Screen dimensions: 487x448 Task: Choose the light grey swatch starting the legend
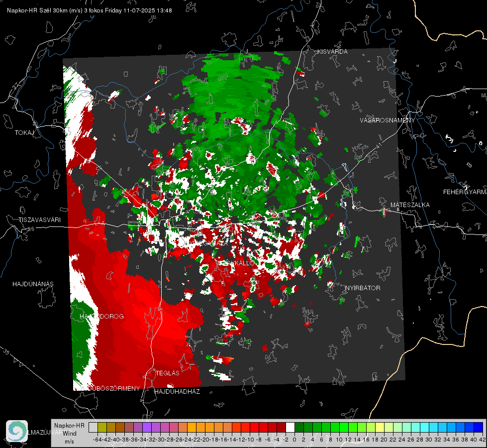pyautogui.click(x=93, y=427)
